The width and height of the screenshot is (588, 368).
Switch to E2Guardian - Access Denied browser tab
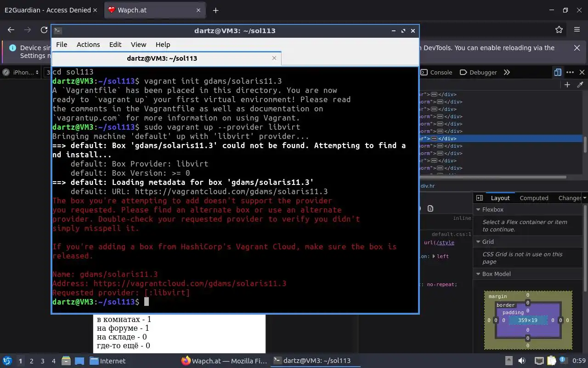coord(48,10)
